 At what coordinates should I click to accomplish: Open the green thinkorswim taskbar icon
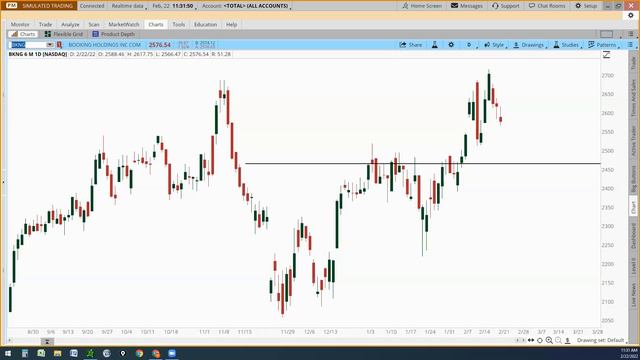90,353
